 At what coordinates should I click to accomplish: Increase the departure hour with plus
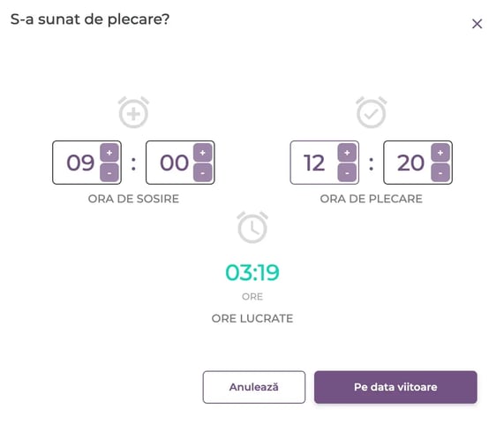pos(347,153)
